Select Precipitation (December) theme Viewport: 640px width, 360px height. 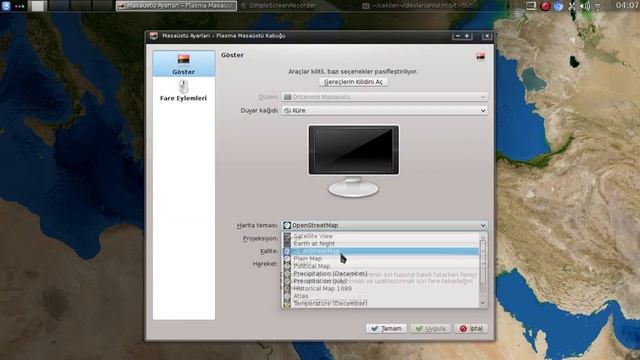point(380,273)
